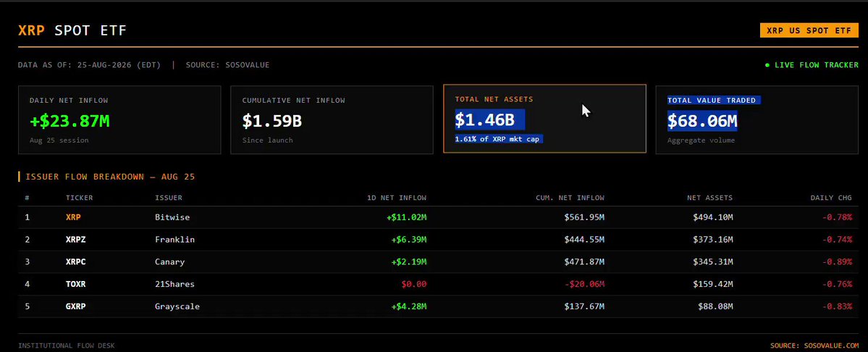868x352 pixels.
Task: Click the Franklin issuer name
Action: pyautogui.click(x=175, y=240)
